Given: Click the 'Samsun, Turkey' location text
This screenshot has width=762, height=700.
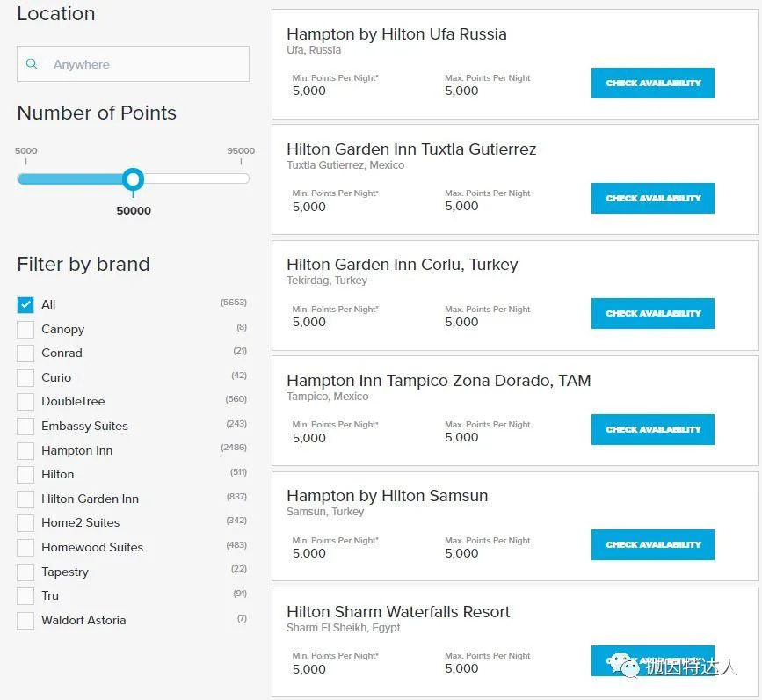Looking at the screenshot, I should pyautogui.click(x=325, y=512).
